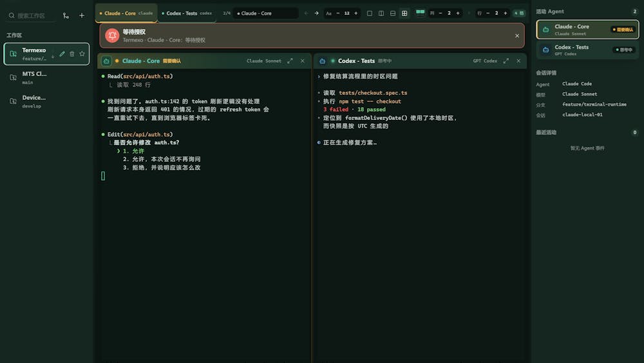
Task: Select single pane layout icon
Action: tap(370, 13)
